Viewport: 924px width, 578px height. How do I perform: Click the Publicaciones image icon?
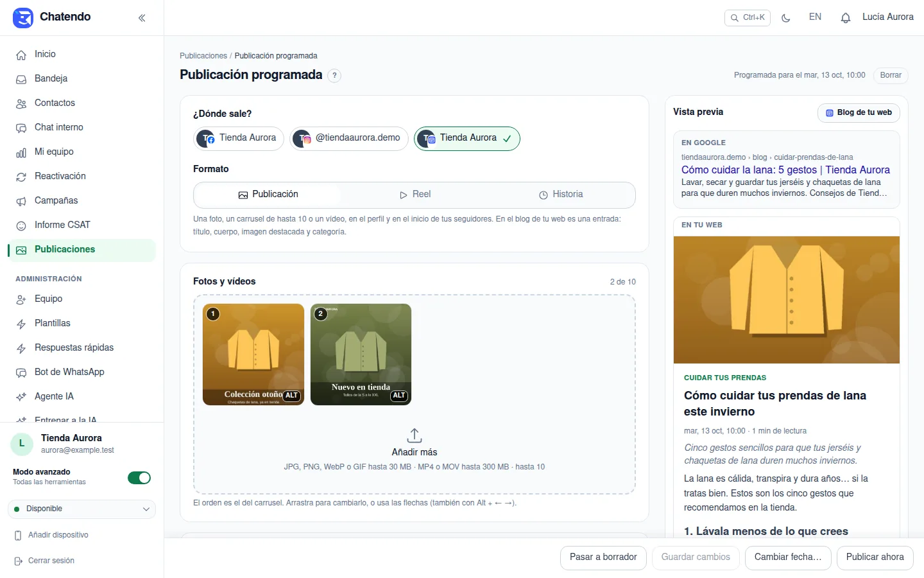(x=21, y=250)
